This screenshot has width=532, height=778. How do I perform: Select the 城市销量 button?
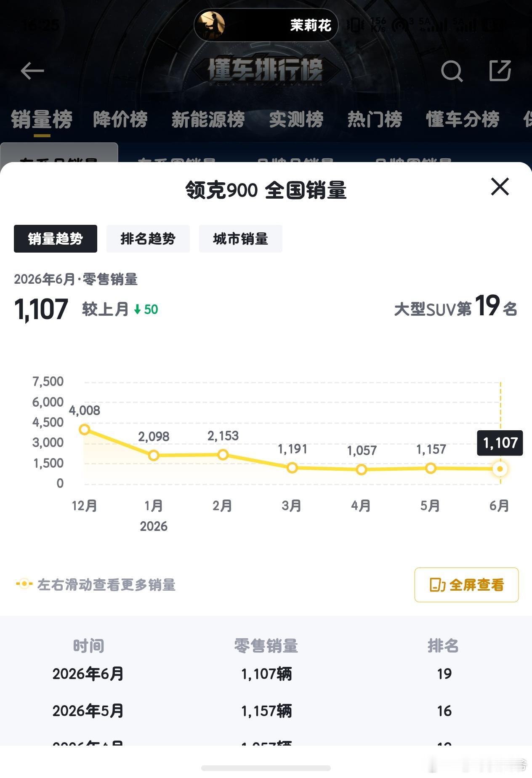click(x=241, y=239)
